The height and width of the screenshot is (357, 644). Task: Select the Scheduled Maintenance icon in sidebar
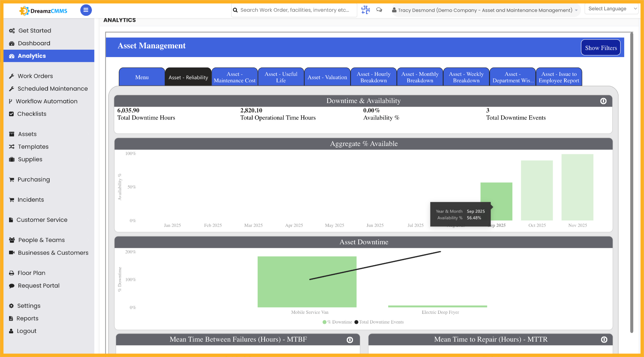[x=11, y=89]
